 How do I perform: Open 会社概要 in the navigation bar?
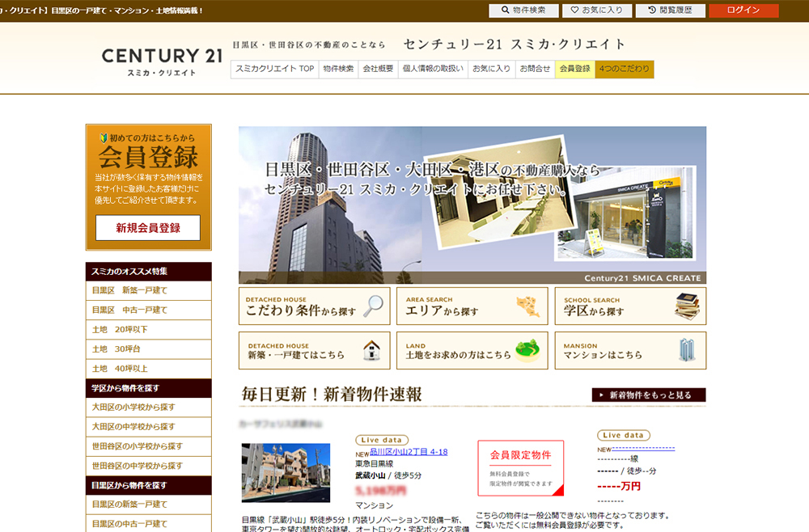(x=378, y=69)
